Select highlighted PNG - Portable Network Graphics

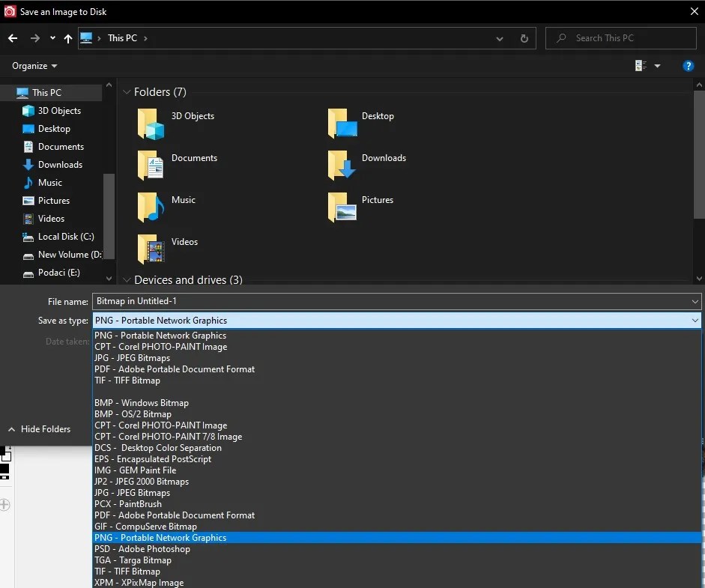[x=396, y=538]
